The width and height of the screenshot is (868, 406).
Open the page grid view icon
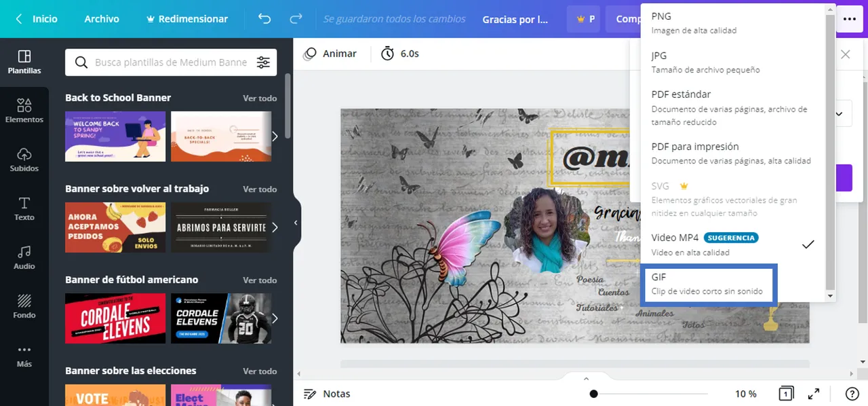786,394
